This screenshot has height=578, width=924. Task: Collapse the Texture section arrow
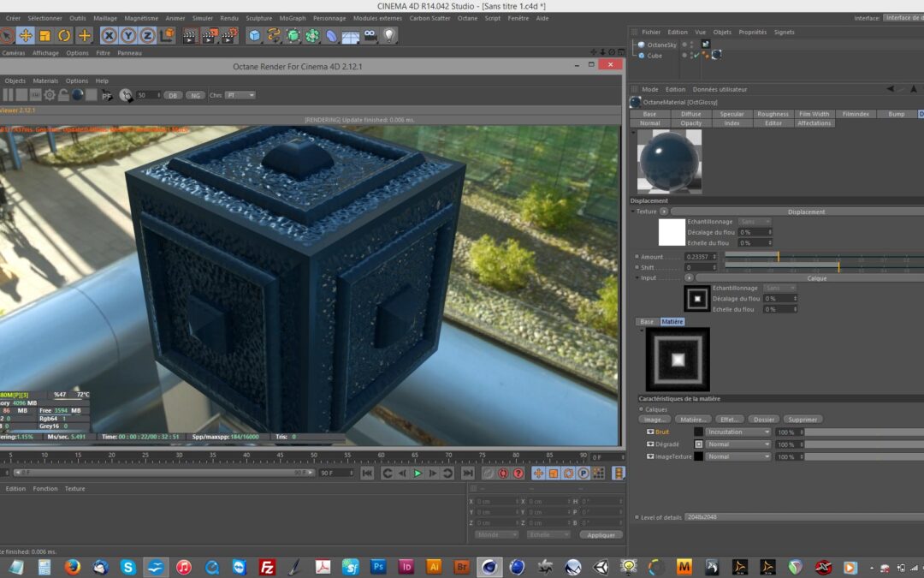click(x=634, y=212)
